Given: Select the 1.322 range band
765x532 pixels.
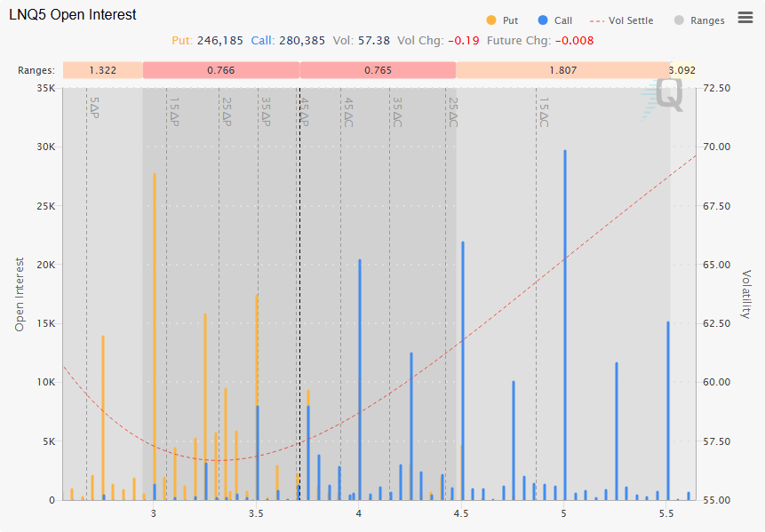Looking at the screenshot, I should 102,70.
